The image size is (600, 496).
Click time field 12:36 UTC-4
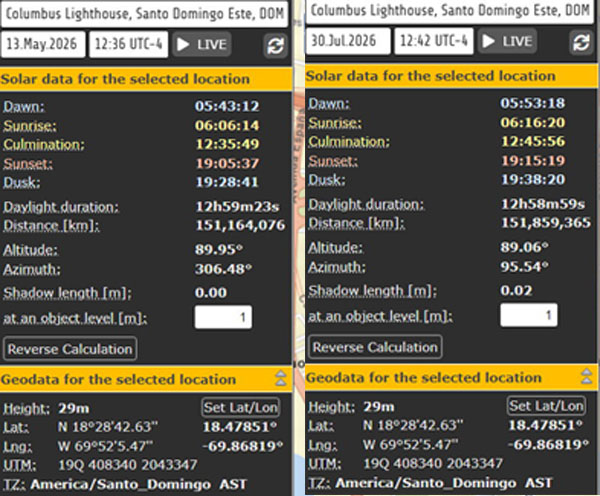129,44
